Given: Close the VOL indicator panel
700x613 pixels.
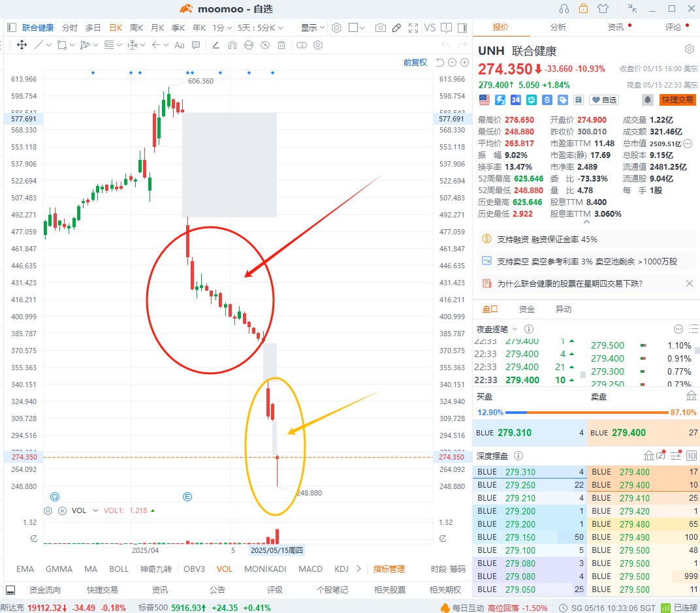Looking at the screenshot, I should click(x=63, y=511).
